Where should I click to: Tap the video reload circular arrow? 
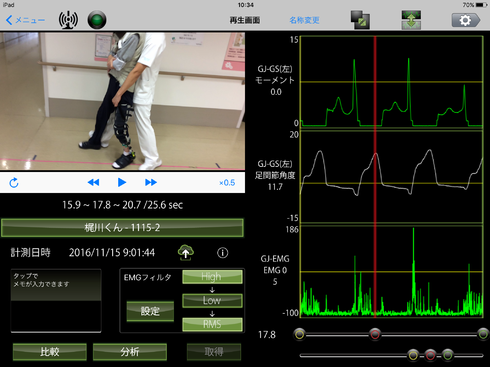click(14, 183)
